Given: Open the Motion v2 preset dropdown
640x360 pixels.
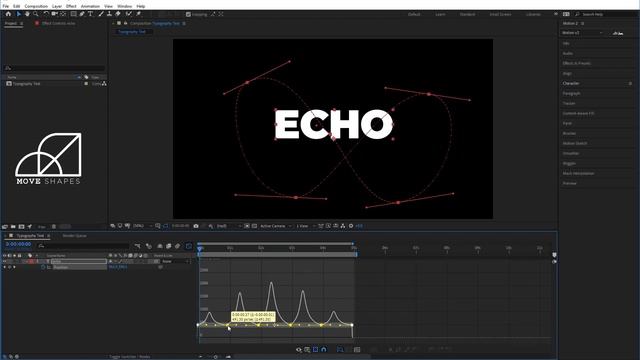Looking at the screenshot, I should 582,33.
